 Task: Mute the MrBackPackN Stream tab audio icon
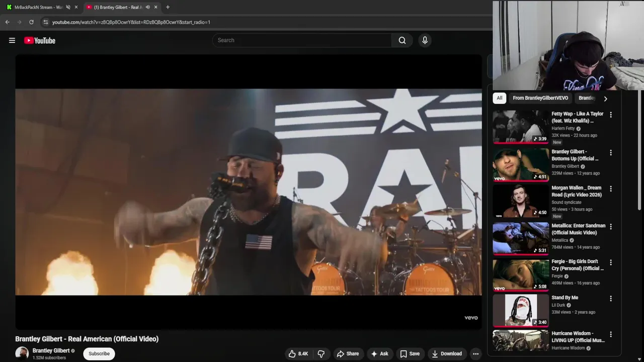(x=68, y=7)
